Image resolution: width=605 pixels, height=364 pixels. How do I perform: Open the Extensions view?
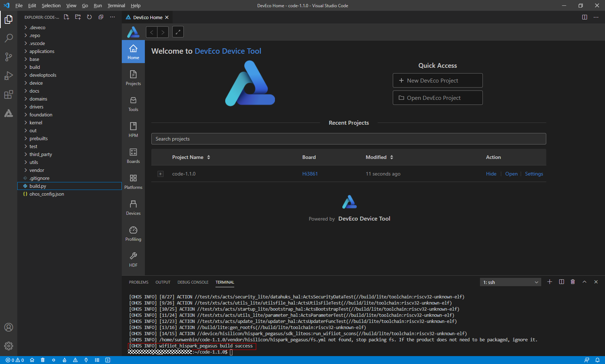point(9,94)
